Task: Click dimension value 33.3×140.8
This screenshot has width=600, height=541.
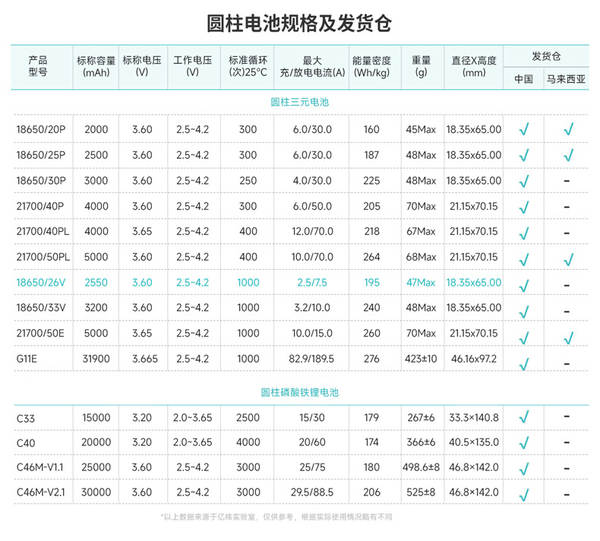Action: [474, 418]
